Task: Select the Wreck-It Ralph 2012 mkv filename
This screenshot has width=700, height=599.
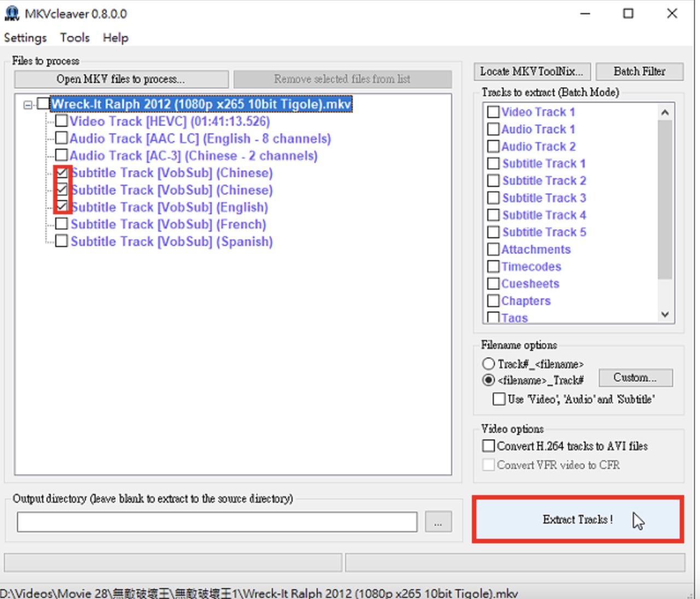Action: [201, 104]
